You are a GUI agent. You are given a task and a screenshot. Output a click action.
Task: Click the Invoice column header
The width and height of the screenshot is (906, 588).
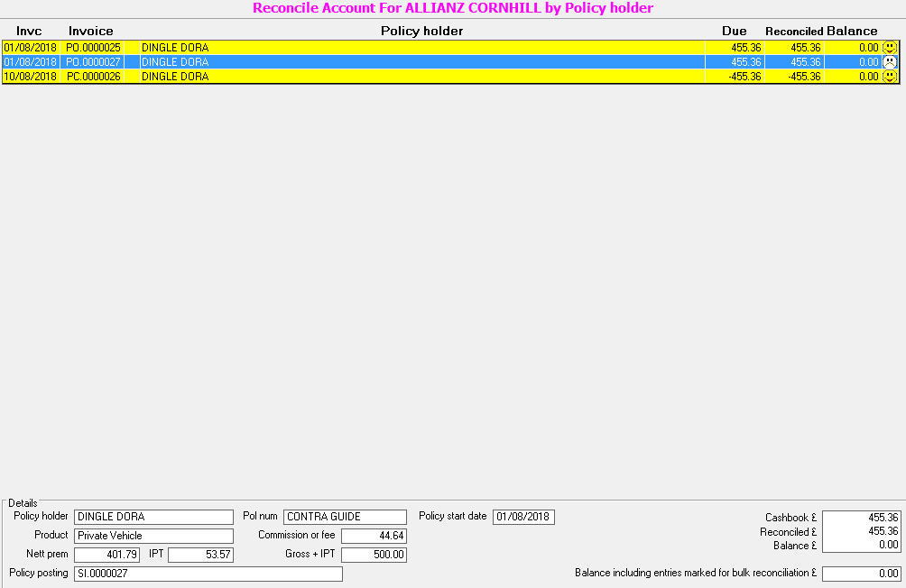[91, 32]
